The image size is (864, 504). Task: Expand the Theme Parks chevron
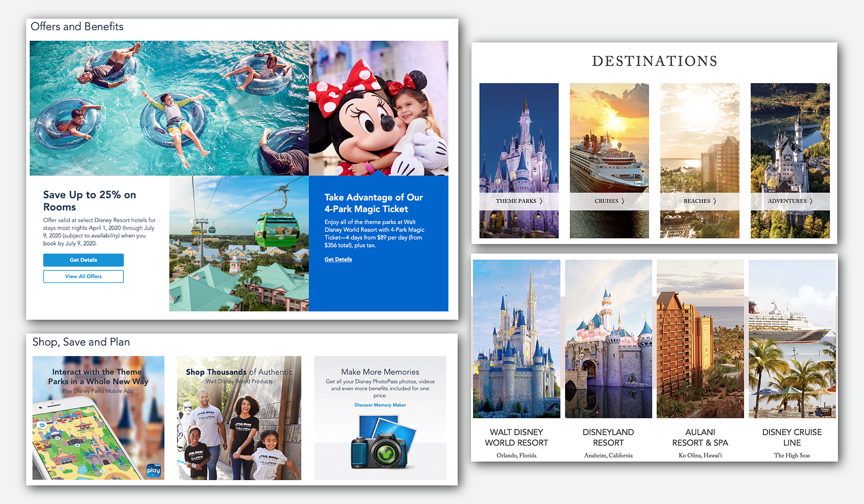click(x=541, y=201)
